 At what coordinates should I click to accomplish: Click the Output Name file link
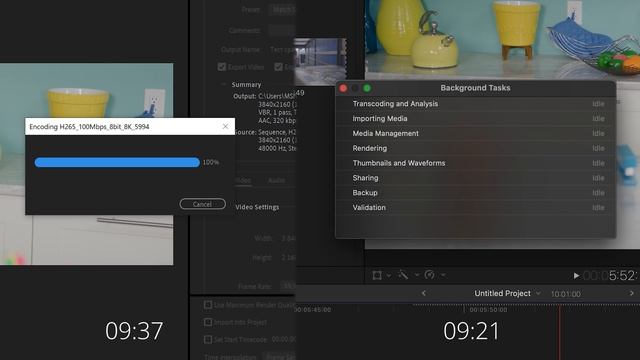pos(282,50)
